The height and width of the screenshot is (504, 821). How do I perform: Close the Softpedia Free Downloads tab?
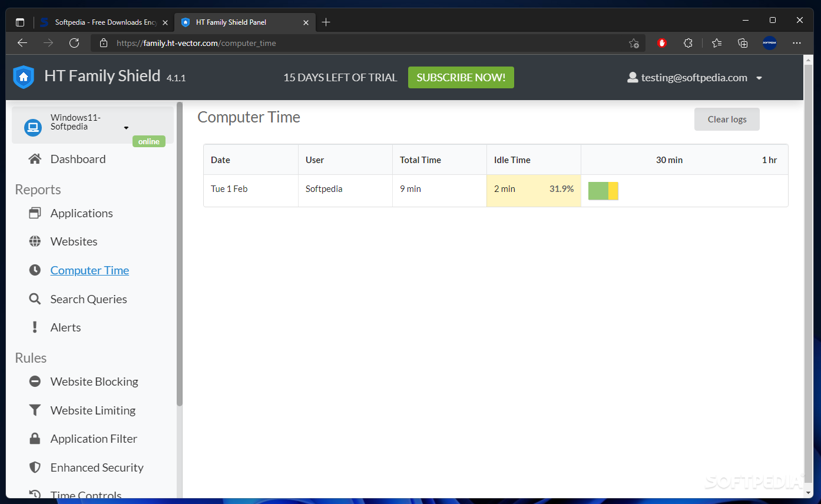[165, 22]
